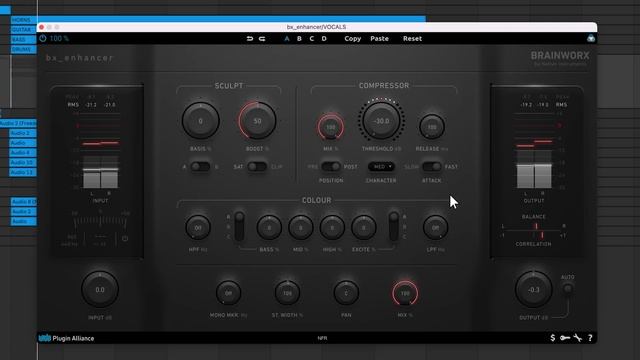This screenshot has width=640, height=360.
Task: Click the HPF knob
Action: coord(198,227)
